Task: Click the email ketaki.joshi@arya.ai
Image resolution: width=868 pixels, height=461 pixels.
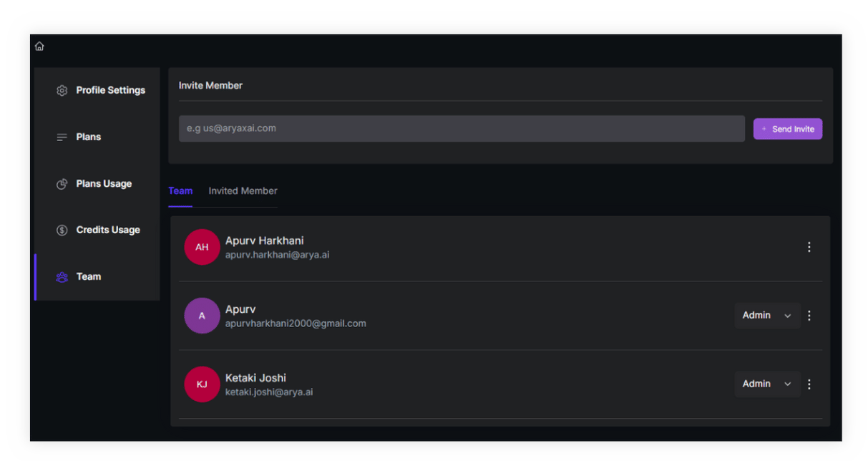Action: coord(269,392)
